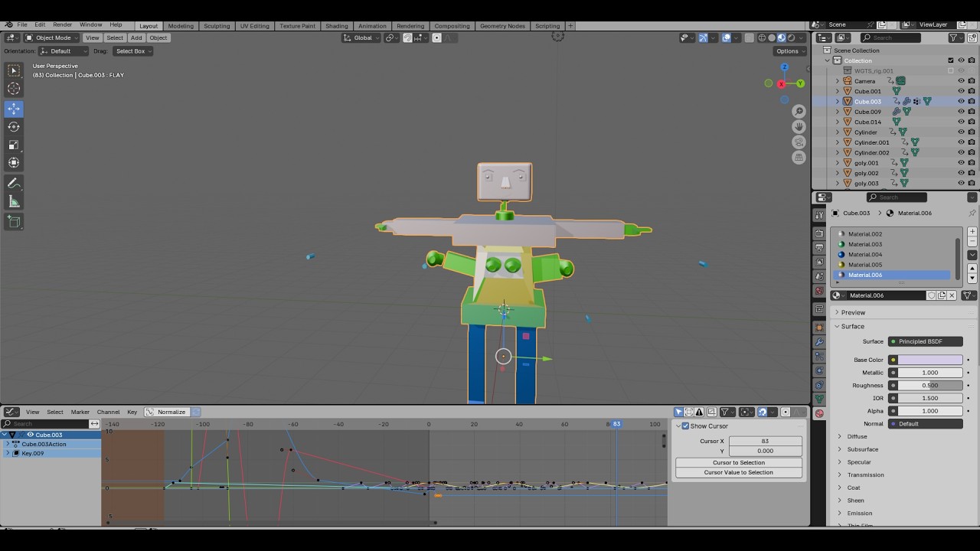
Task: Activate the Move tool
Action: (x=14, y=109)
